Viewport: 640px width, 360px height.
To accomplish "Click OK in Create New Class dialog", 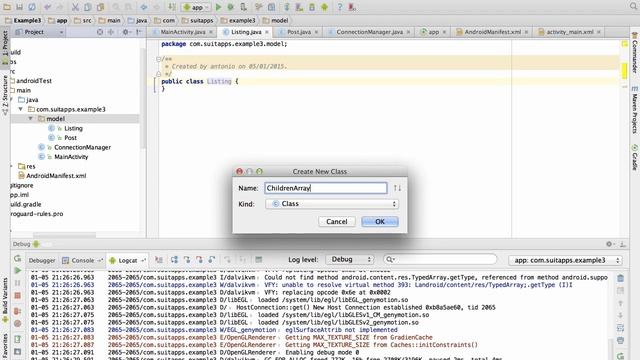I will pos(380,222).
